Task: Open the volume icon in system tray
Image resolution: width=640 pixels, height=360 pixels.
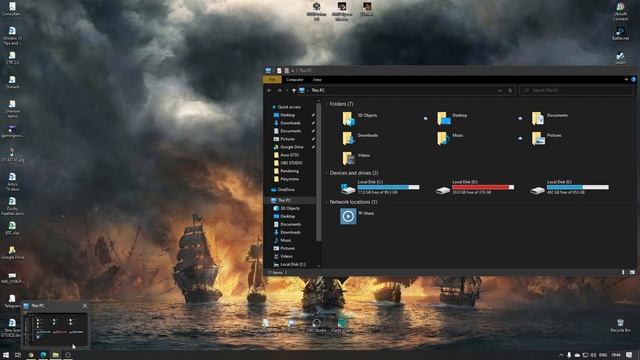Action: [x=593, y=355]
